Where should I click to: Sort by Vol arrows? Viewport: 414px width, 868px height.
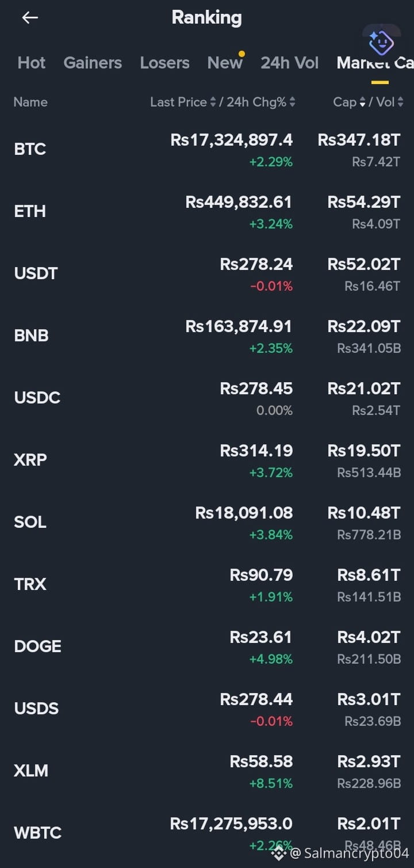400,102
